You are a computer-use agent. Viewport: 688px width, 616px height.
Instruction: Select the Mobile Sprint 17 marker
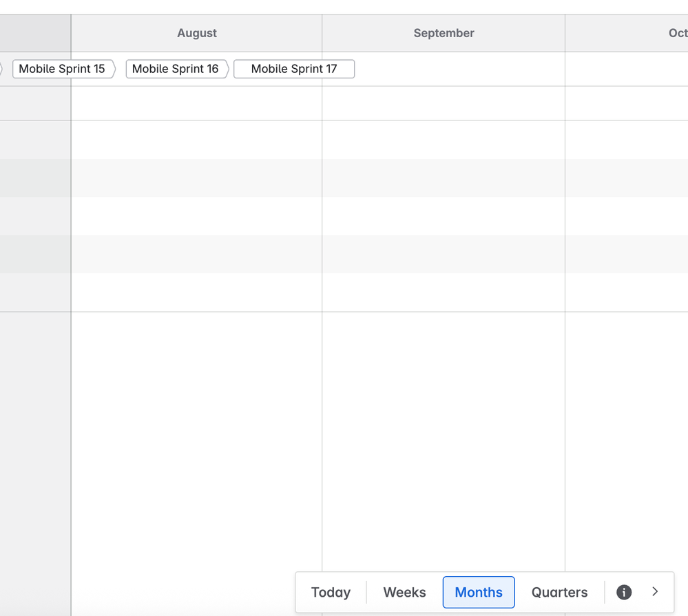coord(294,69)
